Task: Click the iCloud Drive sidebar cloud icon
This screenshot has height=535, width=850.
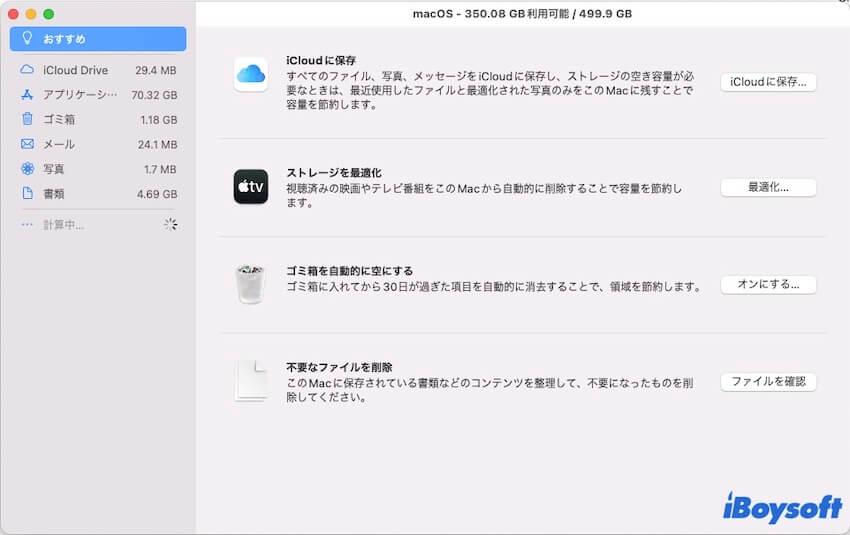Action: [27, 71]
